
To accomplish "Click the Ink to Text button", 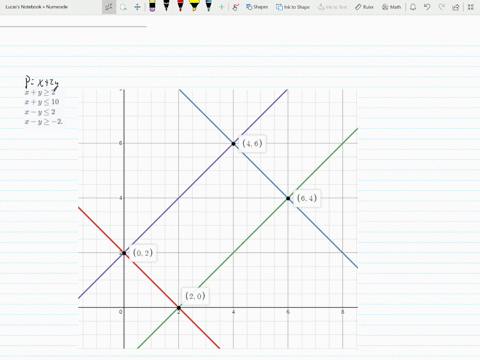I will tap(332, 7).
